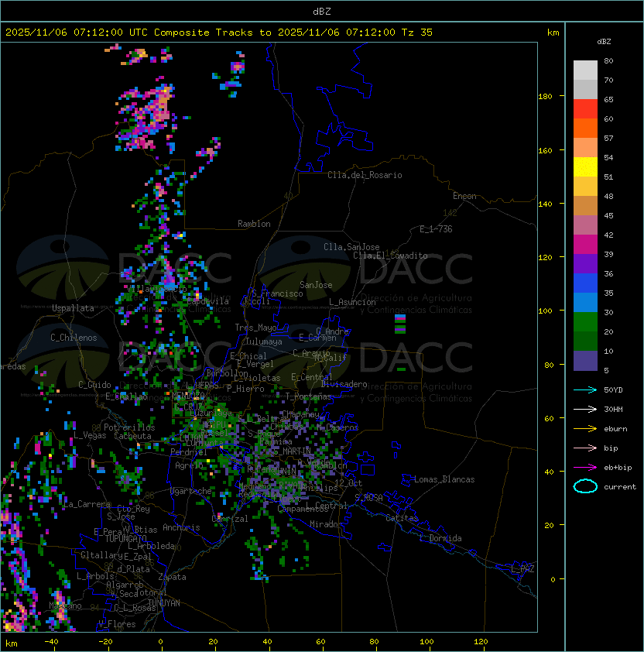This screenshot has width=644, height=652.
Task: Select the 'L_Dormida' place label
Action: tap(440, 538)
